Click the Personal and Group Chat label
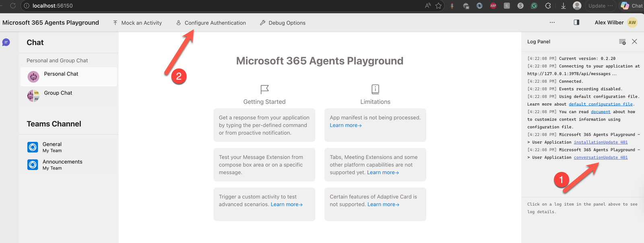The image size is (644, 243). coord(57,60)
